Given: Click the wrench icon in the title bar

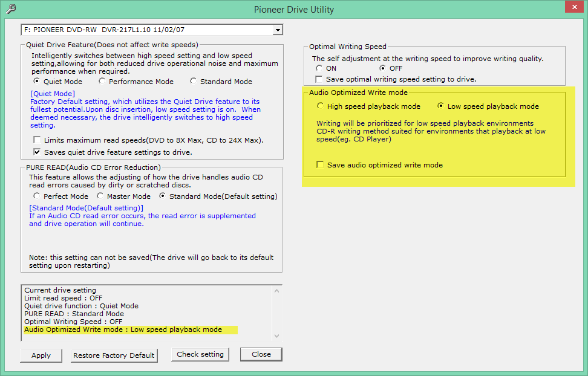Looking at the screenshot, I should pyautogui.click(x=11, y=8).
